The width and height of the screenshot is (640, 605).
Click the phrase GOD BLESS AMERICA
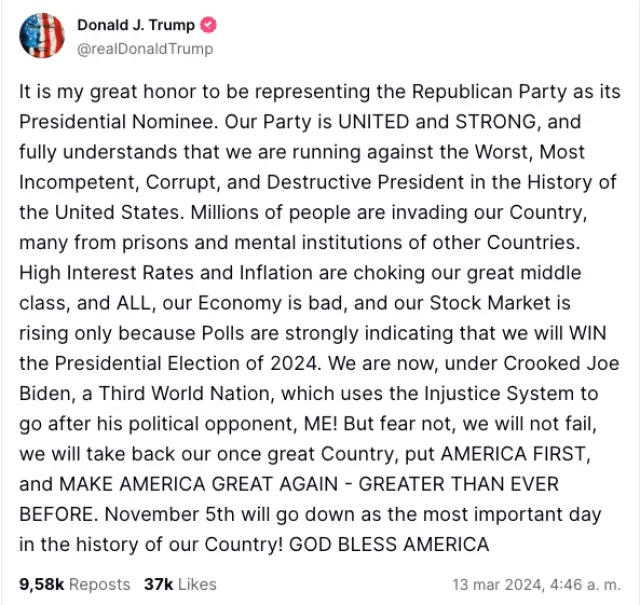click(x=390, y=545)
